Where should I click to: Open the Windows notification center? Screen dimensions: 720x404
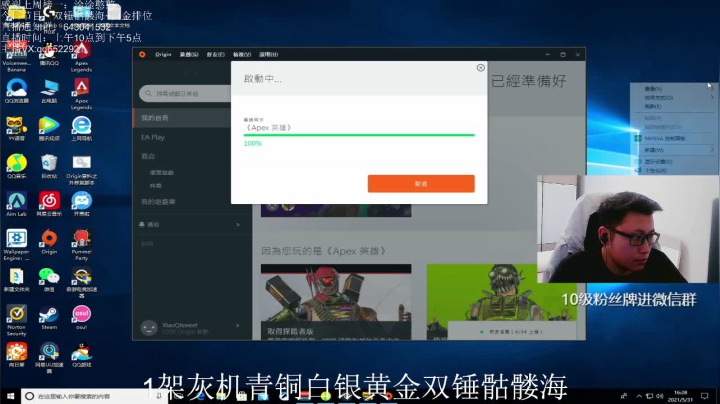(705, 396)
